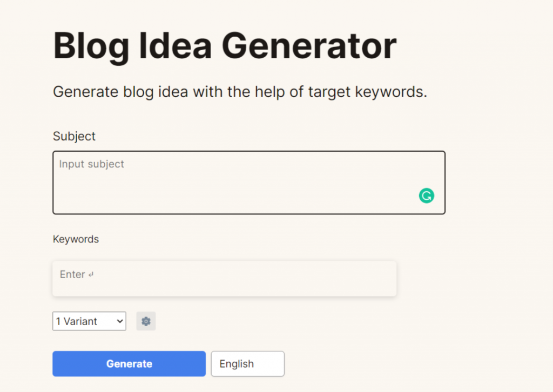Image resolution: width=553 pixels, height=392 pixels.
Task: Click the "Enter" placeholder in Keywords box
Action: pyautogui.click(x=72, y=274)
